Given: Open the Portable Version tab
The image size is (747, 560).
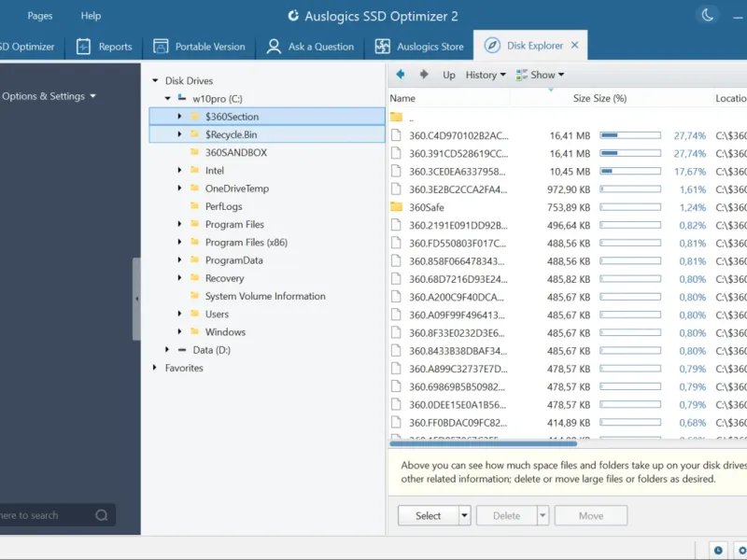Looking at the screenshot, I should click(x=199, y=47).
